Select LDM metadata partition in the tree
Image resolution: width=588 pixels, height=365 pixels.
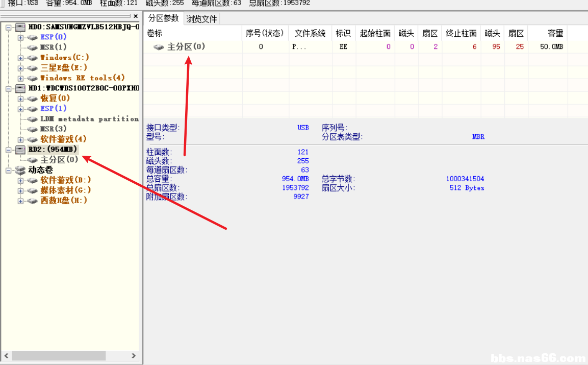89,119
